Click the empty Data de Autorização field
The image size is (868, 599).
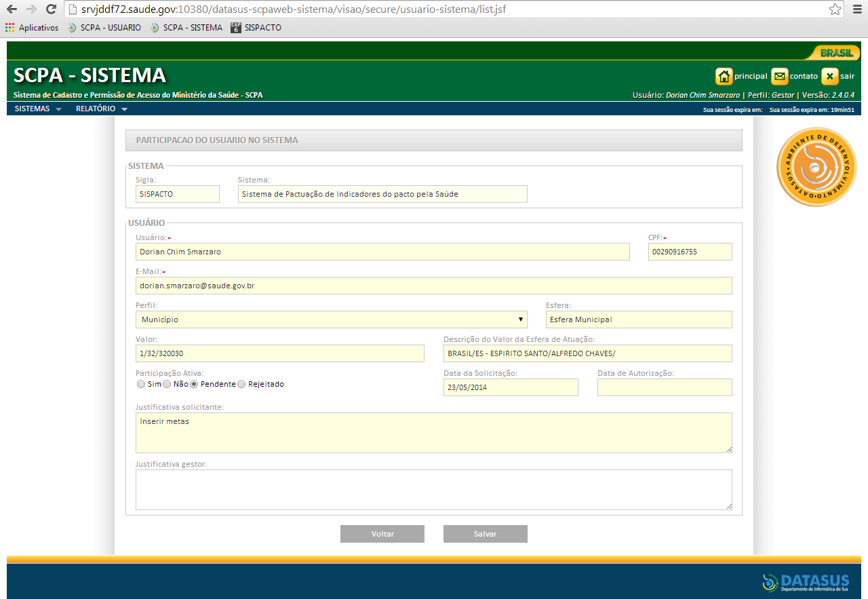pos(665,387)
